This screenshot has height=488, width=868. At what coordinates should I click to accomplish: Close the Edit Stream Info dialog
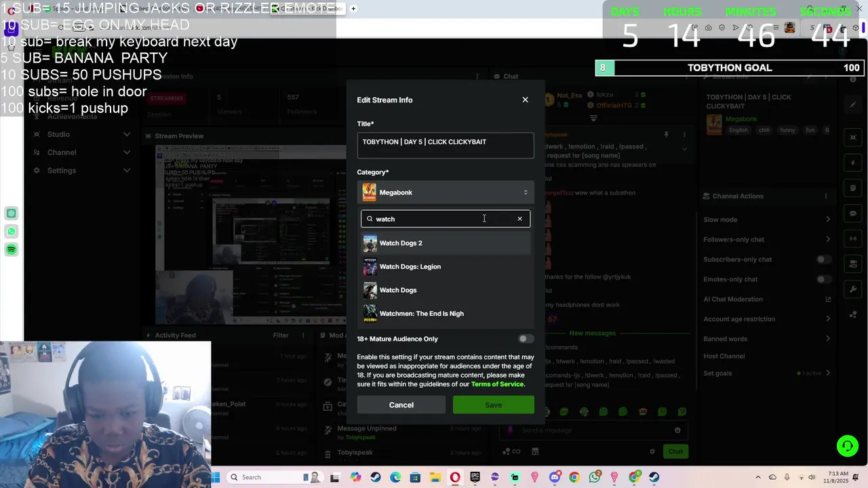point(525,100)
